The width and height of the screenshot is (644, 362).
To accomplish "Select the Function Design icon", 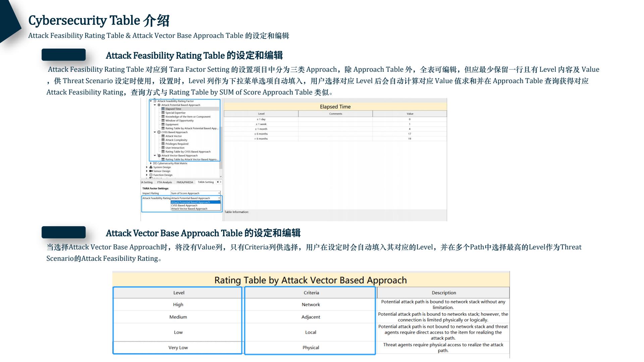I will (x=151, y=175).
